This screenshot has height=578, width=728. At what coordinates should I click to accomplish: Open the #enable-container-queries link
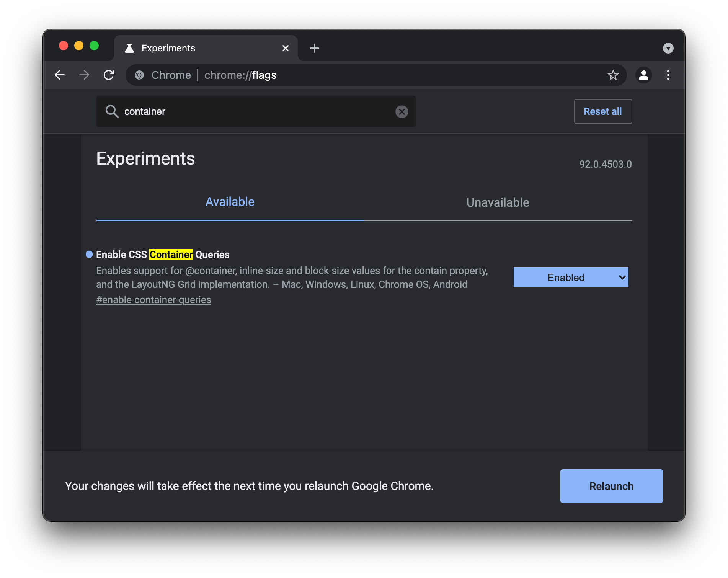coord(153,300)
